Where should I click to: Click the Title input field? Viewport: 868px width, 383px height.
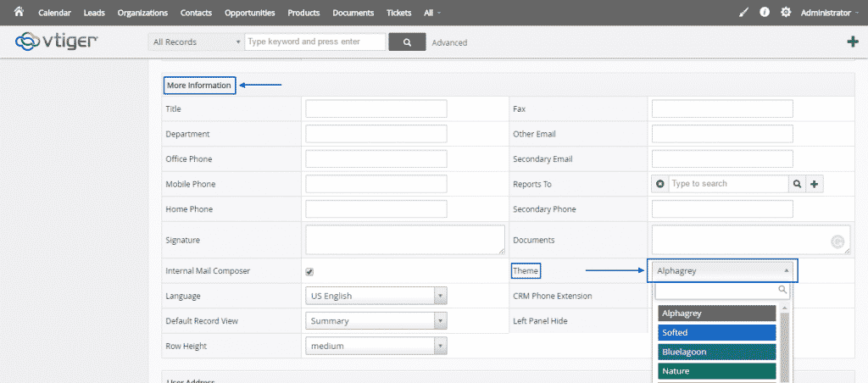tap(376, 109)
